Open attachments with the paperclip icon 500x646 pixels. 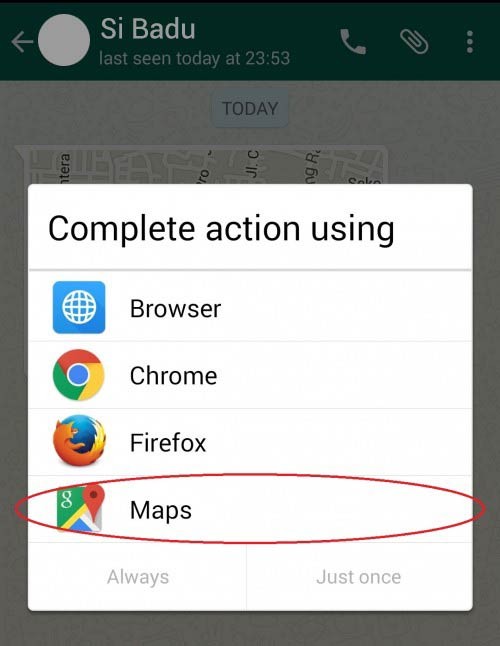point(414,42)
